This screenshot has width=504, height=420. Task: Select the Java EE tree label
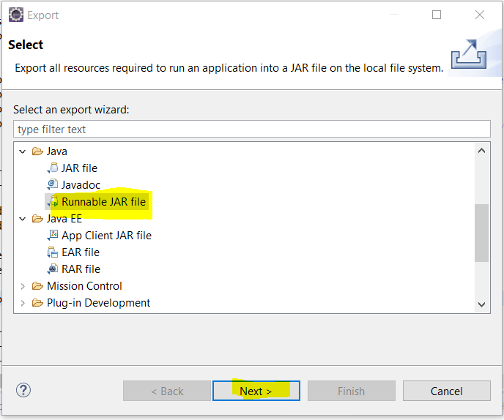pyautogui.click(x=64, y=219)
